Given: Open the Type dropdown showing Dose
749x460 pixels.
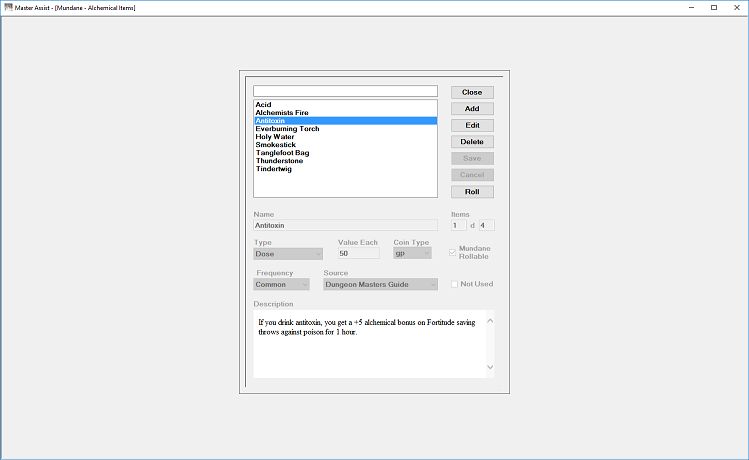Looking at the screenshot, I should [288, 254].
